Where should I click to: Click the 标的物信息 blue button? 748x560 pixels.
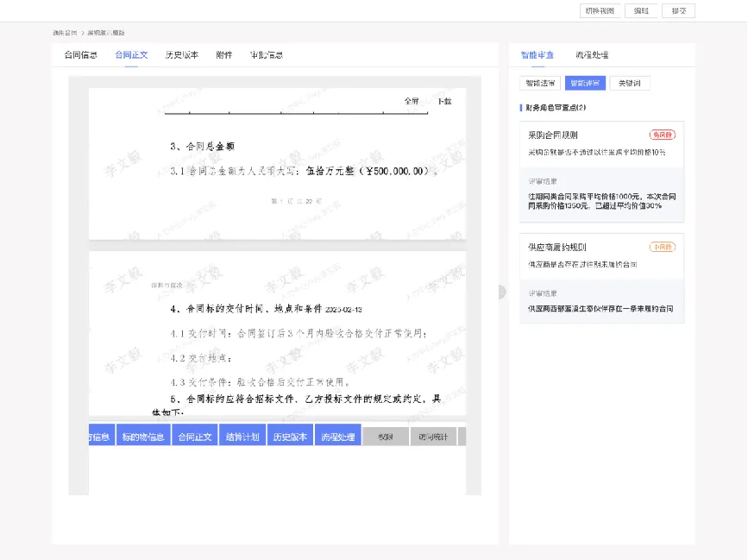click(x=143, y=437)
